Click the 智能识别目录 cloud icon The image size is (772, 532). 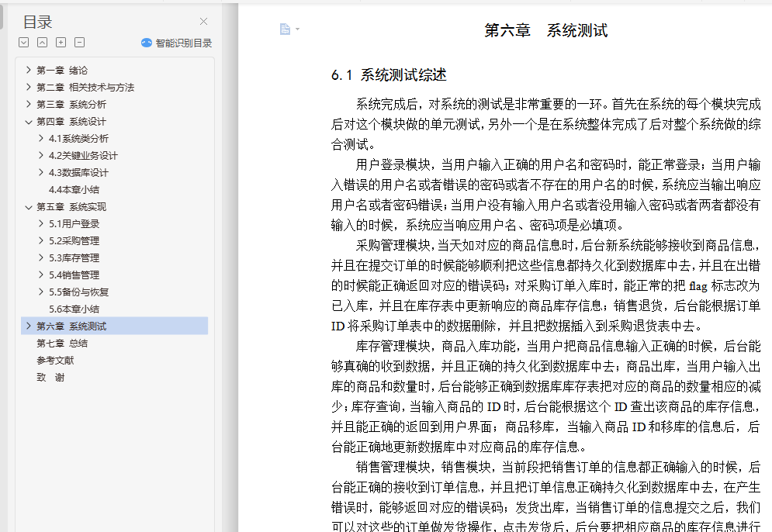(146, 43)
